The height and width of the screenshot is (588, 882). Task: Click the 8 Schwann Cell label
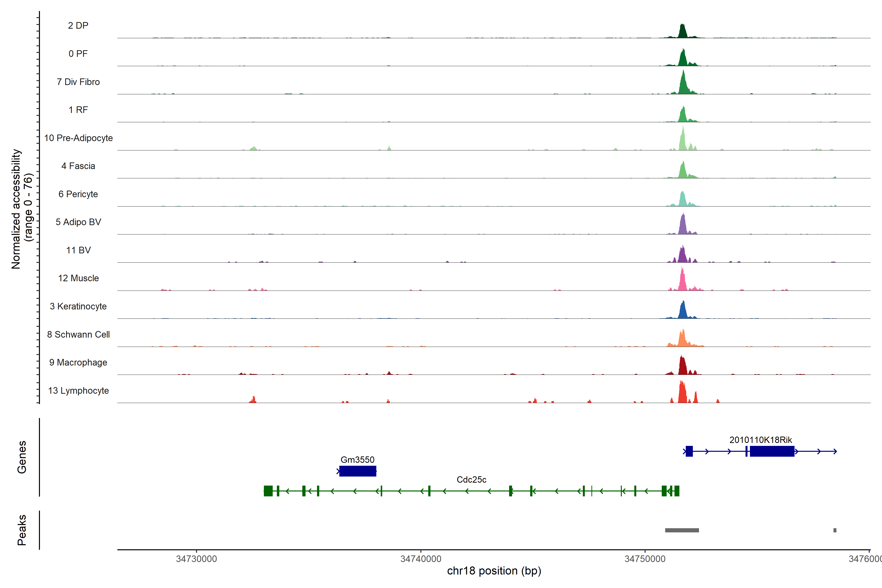[x=78, y=334]
